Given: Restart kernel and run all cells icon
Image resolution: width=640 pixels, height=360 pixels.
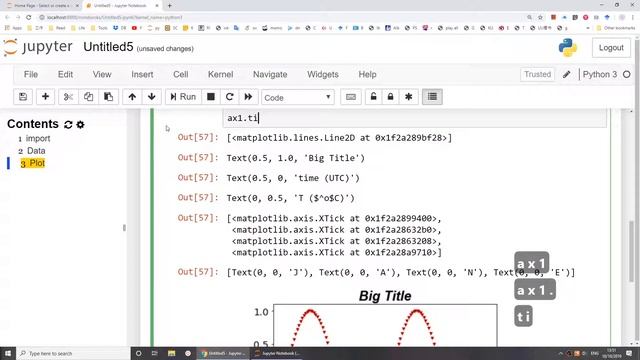Looking at the screenshot, I should click(248, 97).
